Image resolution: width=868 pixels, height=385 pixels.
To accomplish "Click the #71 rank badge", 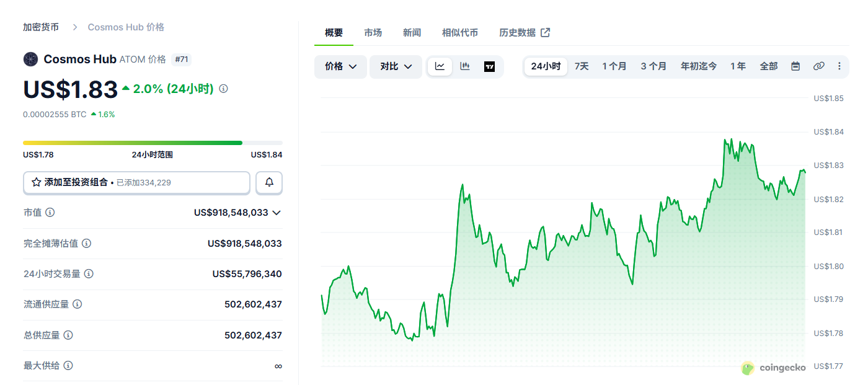I will pyautogui.click(x=182, y=60).
